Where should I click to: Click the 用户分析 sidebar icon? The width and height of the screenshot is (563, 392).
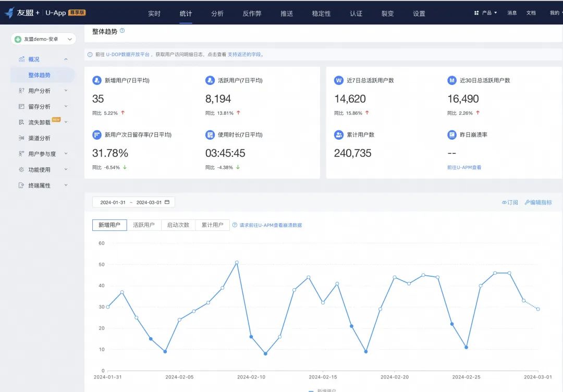21,91
